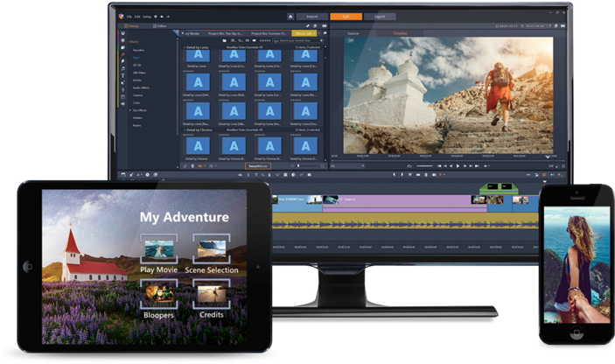This screenshot has width=615, height=364.
Task: Click the folder icon in library toolbar
Action: point(224,40)
